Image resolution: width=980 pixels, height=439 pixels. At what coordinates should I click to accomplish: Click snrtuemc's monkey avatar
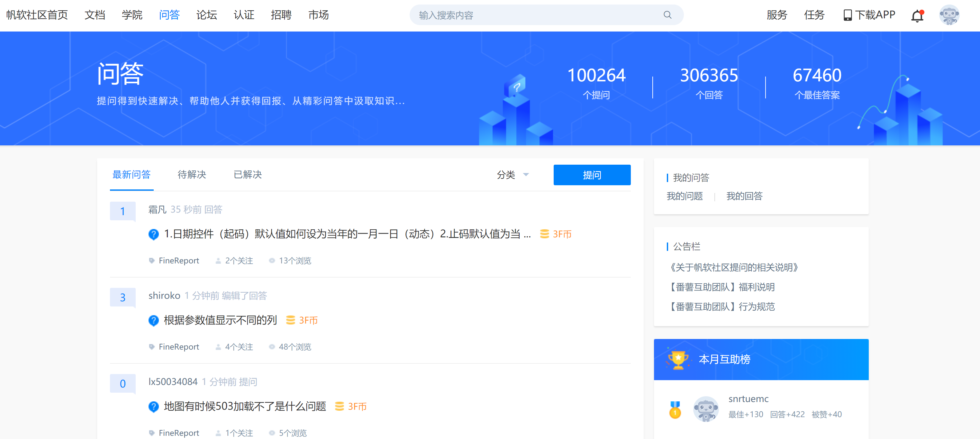tap(705, 408)
